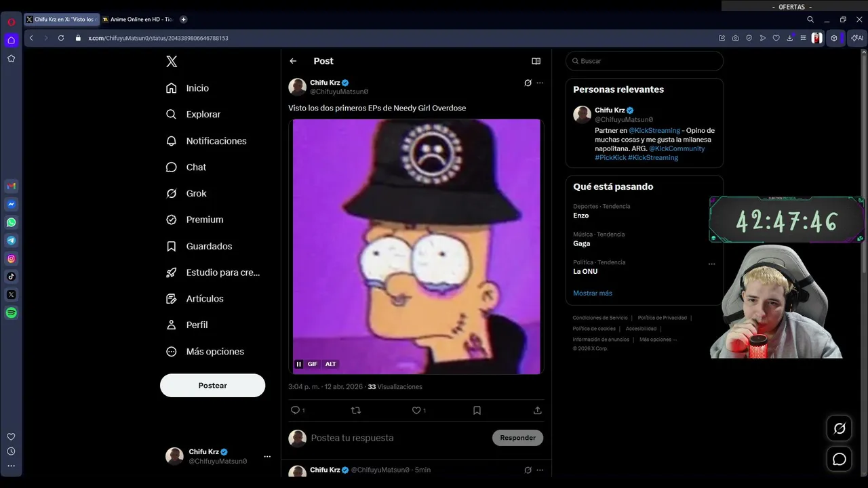The width and height of the screenshot is (868, 488).
Task: Expand Más opciones in the footer
Action: tap(658, 340)
